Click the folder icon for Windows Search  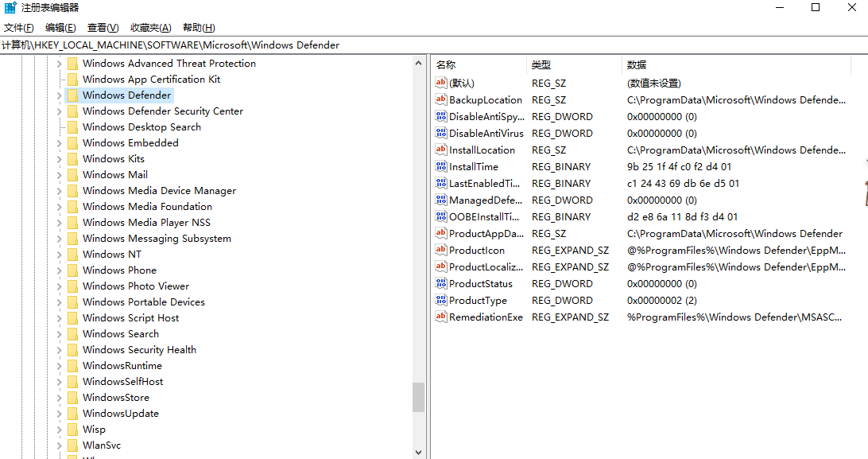(x=72, y=334)
